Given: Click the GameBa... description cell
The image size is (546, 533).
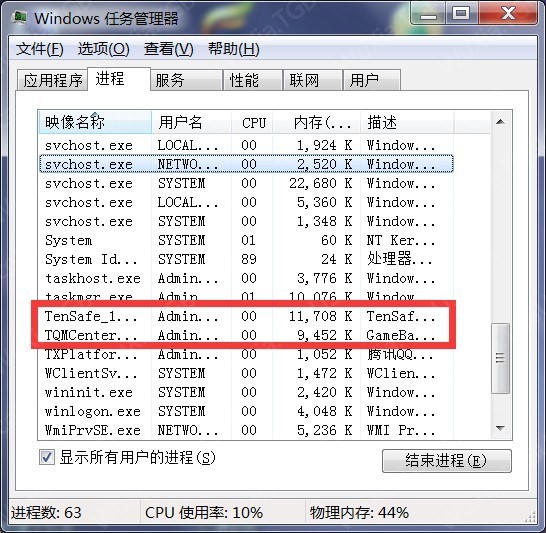Looking at the screenshot, I should [401, 335].
